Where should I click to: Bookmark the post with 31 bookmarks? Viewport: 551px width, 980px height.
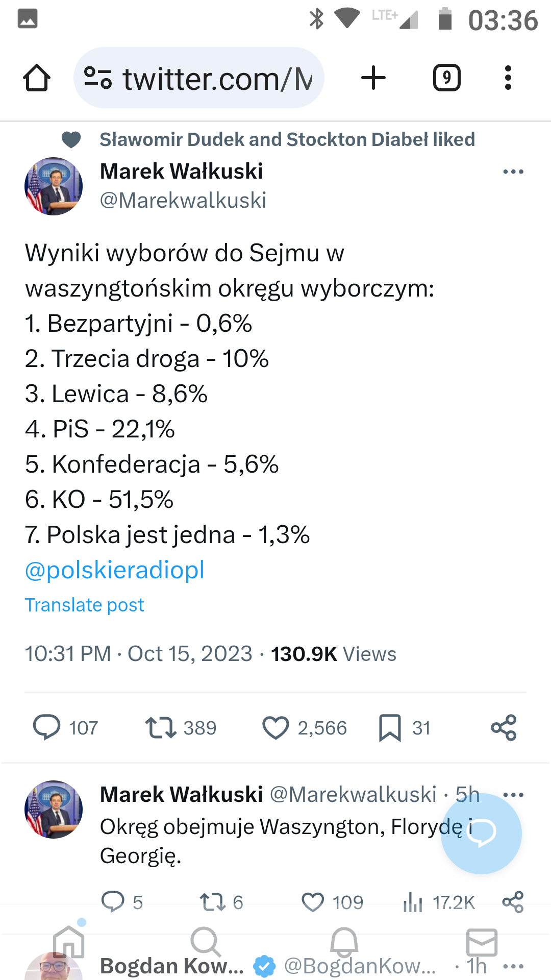[390, 727]
